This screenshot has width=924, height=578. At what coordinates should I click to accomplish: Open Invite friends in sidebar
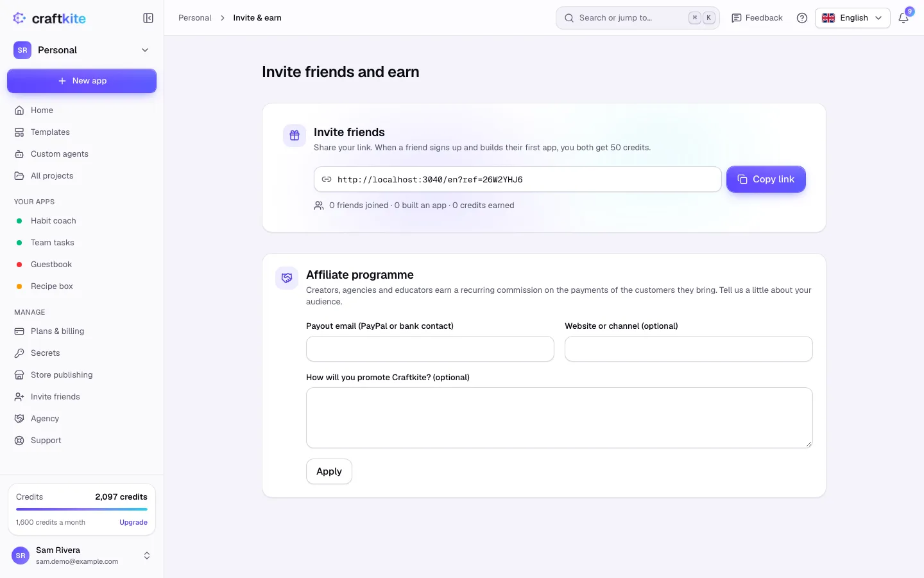click(81, 397)
